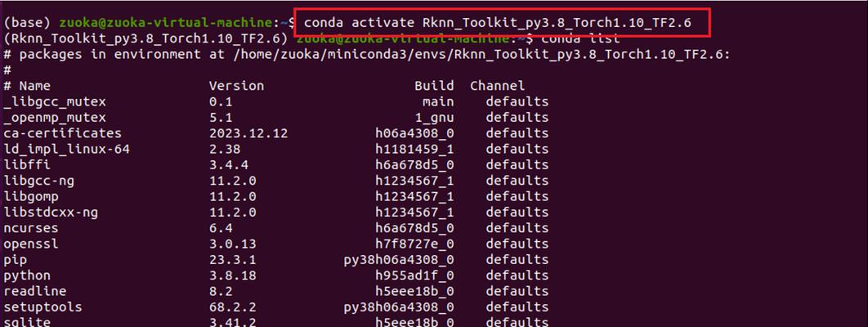The image size is (868, 327).
Task: Click the Channel column header
Action: 497,86
